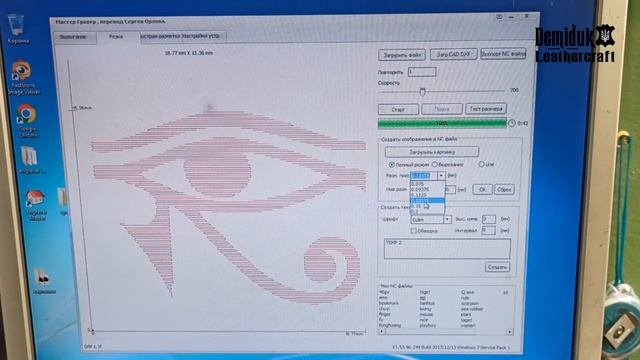
Task: Open the house-shaped desktop shortcut
Action: click(x=36, y=205)
